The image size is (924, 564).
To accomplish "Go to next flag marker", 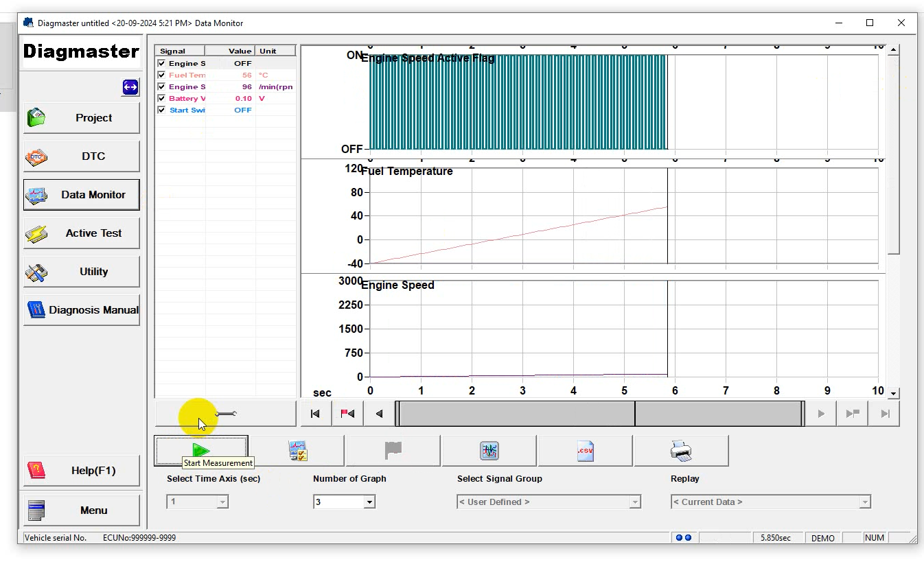I will tap(853, 414).
